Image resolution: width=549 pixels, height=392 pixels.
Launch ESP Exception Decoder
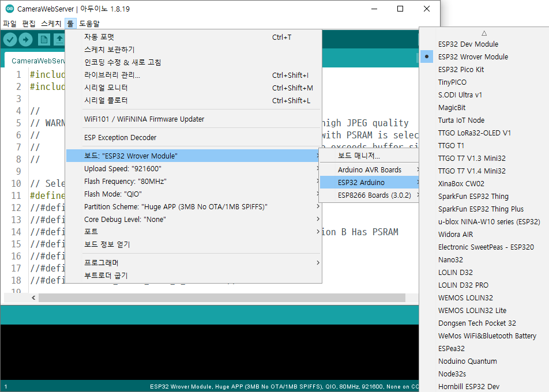pyautogui.click(x=194, y=138)
